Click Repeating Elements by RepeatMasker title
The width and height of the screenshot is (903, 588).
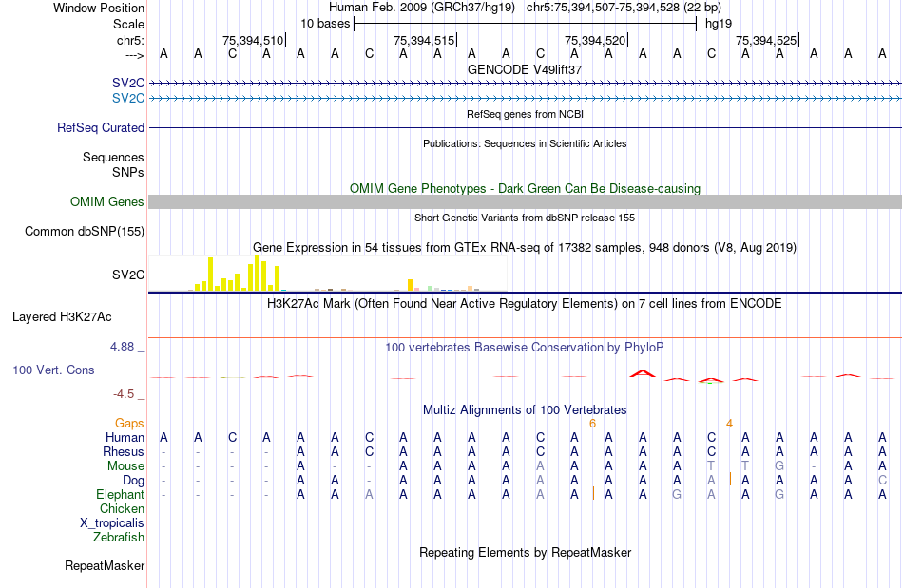(525, 552)
